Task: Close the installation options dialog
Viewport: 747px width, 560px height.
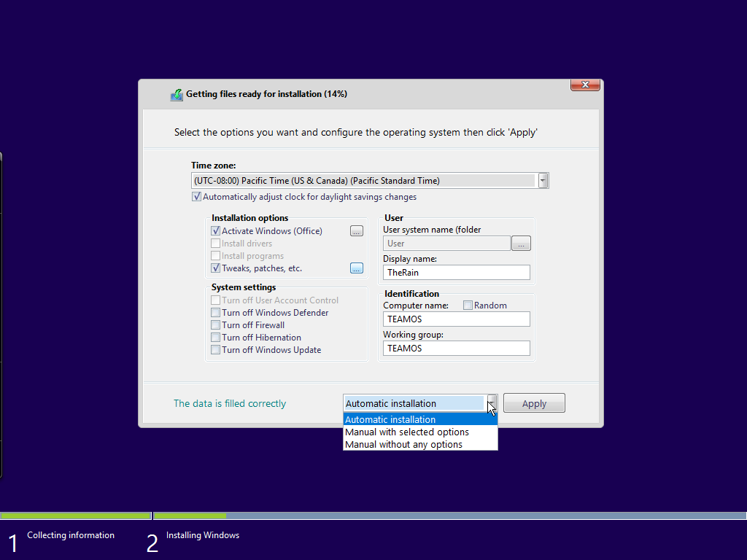Action: click(585, 85)
